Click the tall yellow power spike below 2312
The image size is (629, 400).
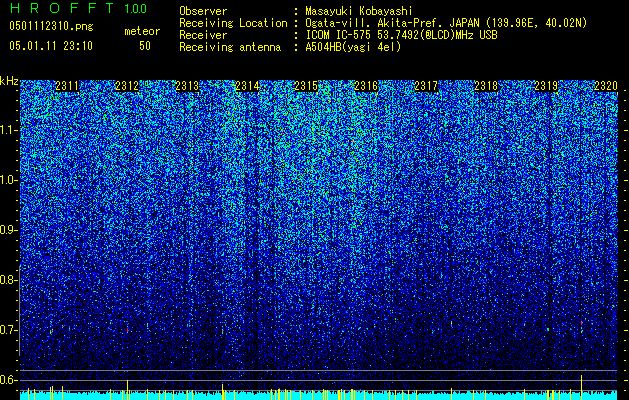[128, 390]
